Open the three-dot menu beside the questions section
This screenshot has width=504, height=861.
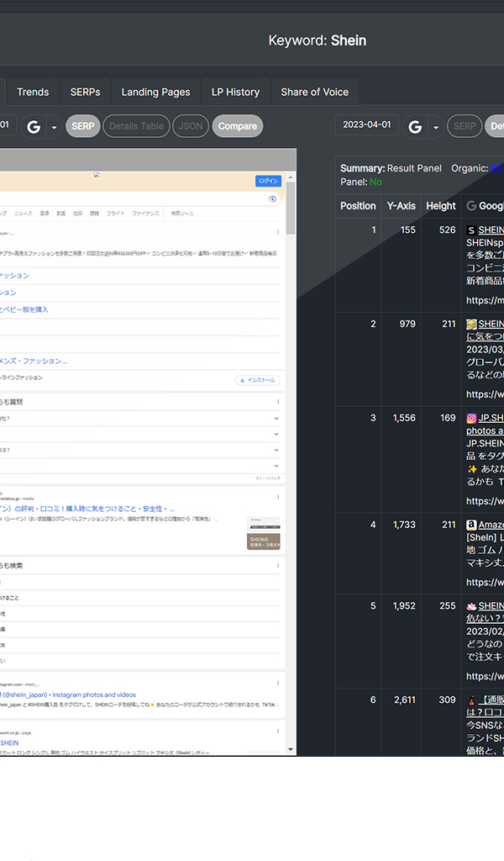point(278,402)
